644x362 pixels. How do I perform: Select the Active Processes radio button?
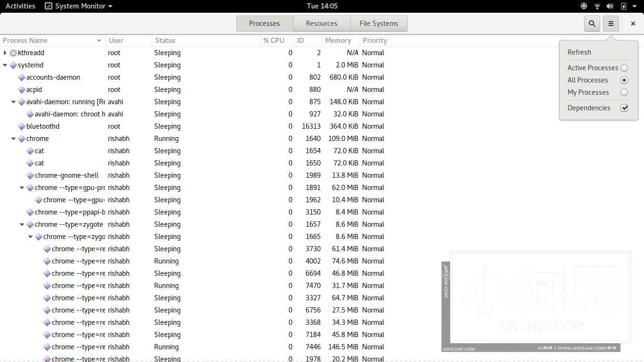pos(624,68)
